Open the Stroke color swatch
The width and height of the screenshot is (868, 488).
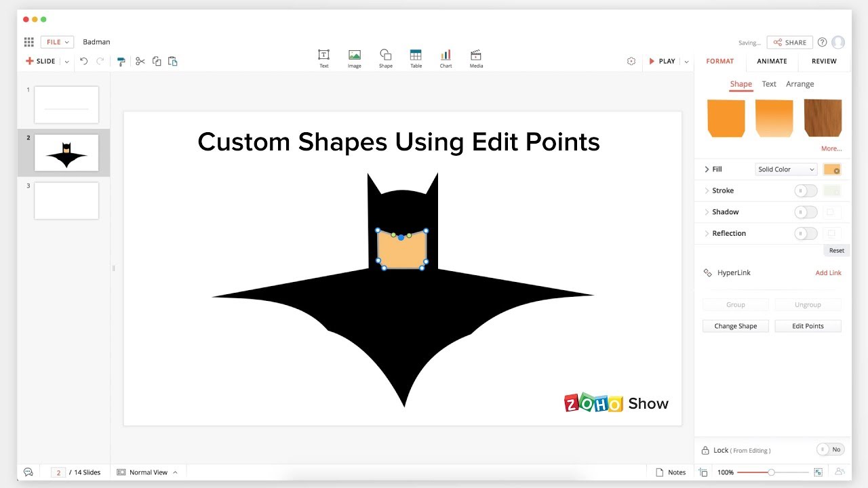[832, 190]
